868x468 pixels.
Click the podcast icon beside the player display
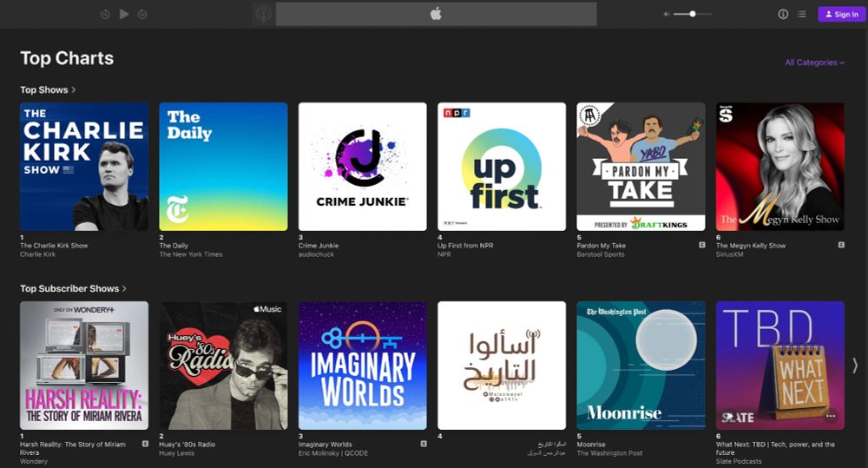pyautogui.click(x=264, y=14)
